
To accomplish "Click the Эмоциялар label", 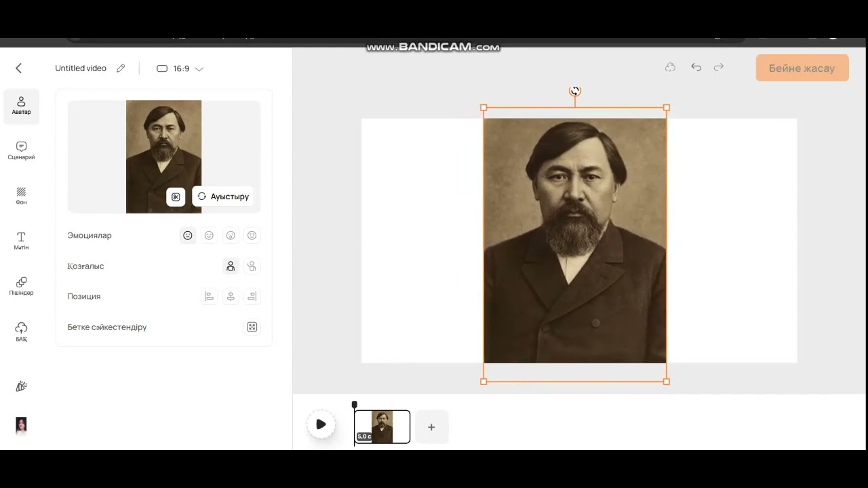I will pos(90,236).
